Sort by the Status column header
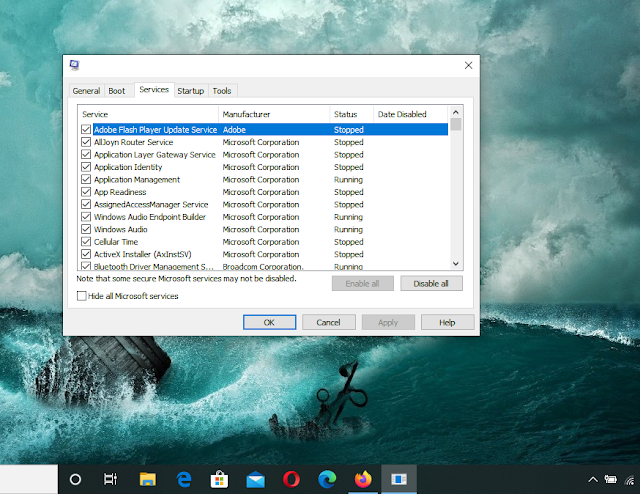The width and height of the screenshot is (640, 494). (351, 114)
